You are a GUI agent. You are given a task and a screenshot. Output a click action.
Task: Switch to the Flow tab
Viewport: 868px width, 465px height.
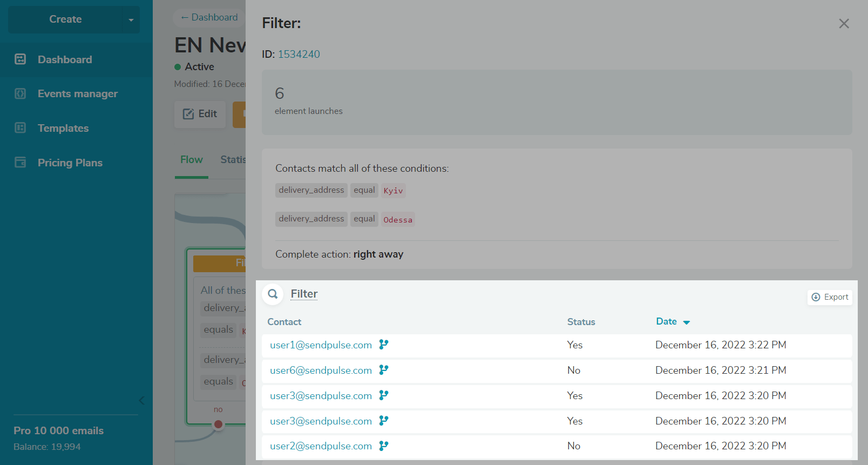click(191, 160)
